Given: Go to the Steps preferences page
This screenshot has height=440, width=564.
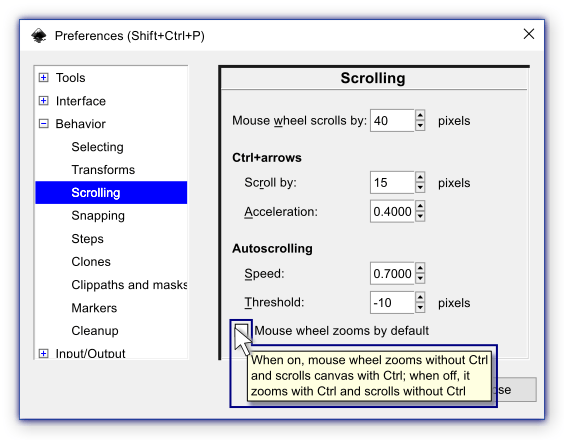Looking at the screenshot, I should (x=87, y=239).
